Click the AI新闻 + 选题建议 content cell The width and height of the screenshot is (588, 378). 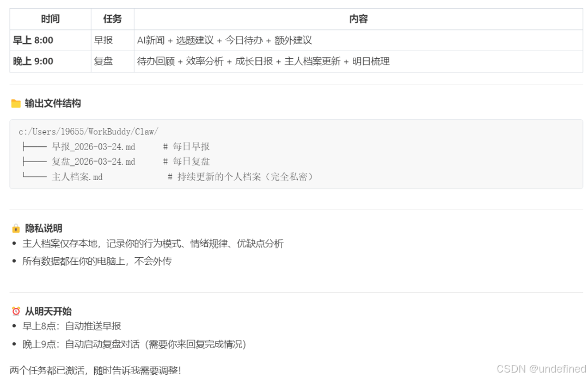point(358,40)
